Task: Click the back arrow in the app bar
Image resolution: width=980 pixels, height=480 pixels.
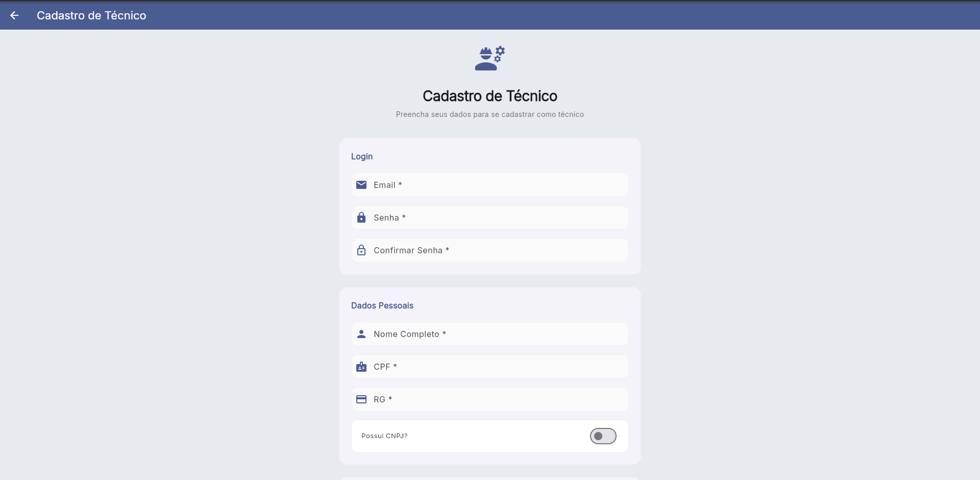Action: click(x=14, y=15)
